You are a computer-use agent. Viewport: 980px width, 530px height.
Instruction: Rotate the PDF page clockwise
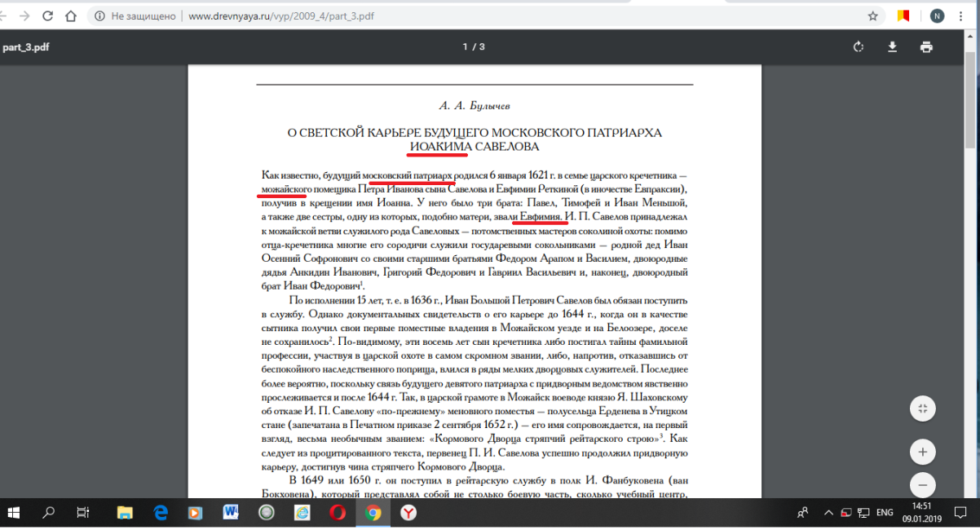[x=858, y=46]
